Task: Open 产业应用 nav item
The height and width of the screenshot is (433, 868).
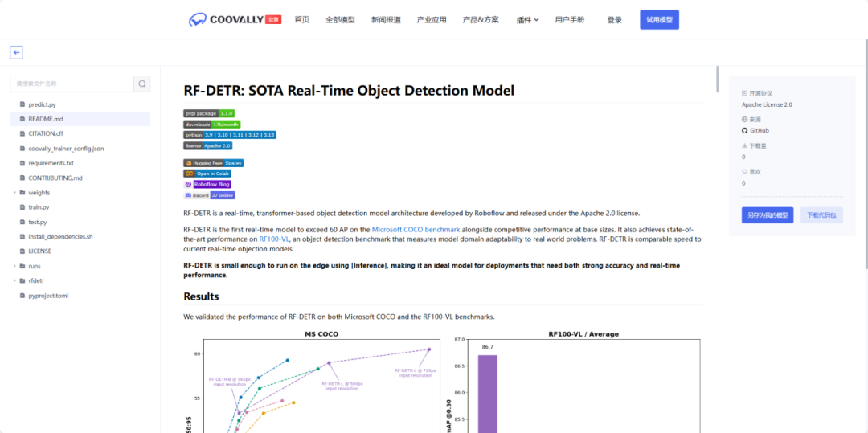Action: pyautogui.click(x=432, y=20)
